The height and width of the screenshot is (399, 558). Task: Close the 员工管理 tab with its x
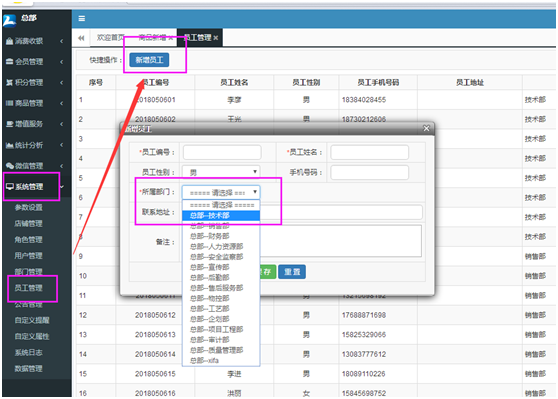click(216, 38)
